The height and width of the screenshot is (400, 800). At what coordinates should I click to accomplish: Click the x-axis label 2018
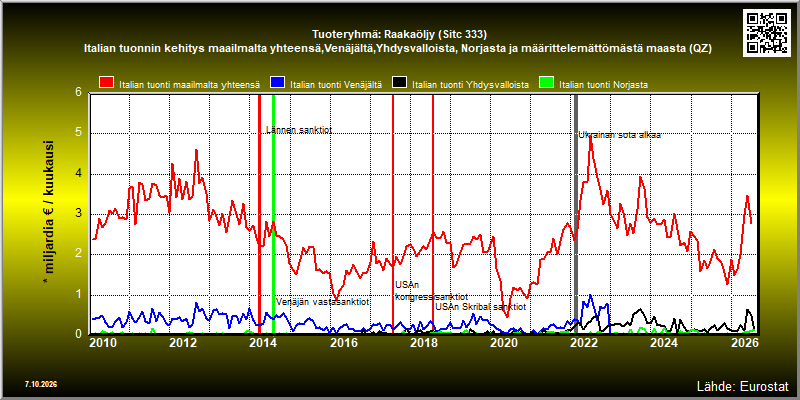coord(425,344)
